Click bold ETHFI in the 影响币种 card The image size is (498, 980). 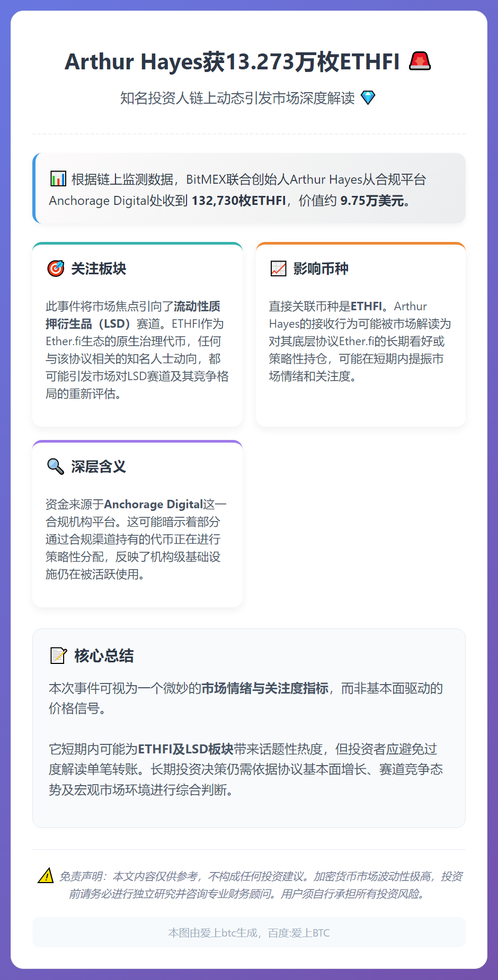click(366, 306)
